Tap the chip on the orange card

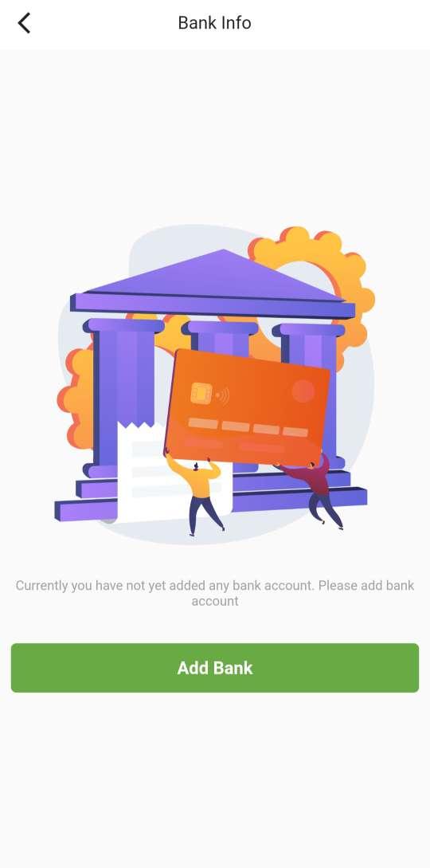(x=201, y=392)
